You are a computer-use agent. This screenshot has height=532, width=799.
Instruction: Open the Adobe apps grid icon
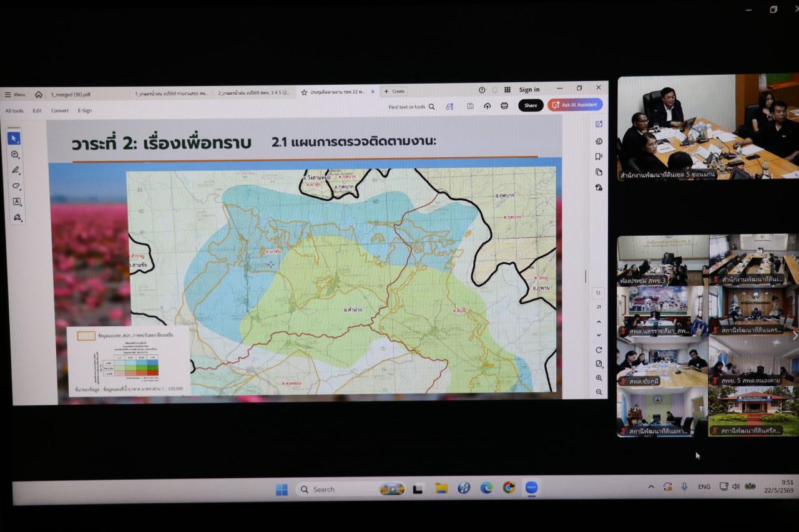507,90
